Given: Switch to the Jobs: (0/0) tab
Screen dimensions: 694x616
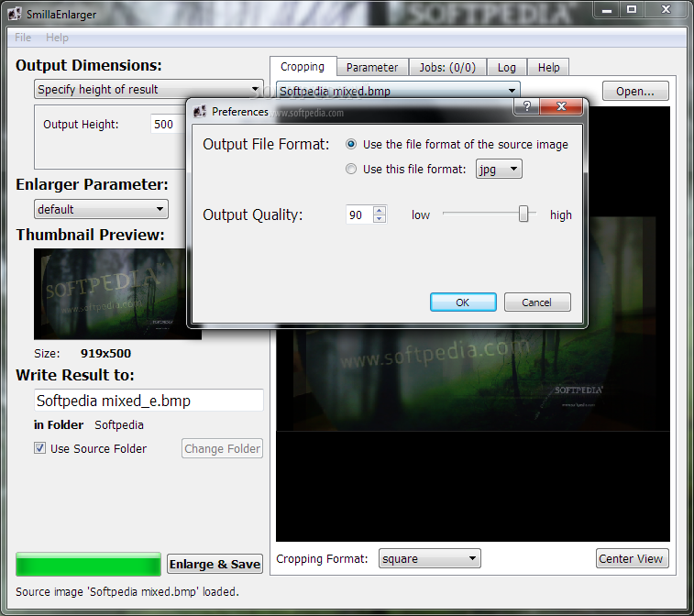Looking at the screenshot, I should pyautogui.click(x=447, y=67).
